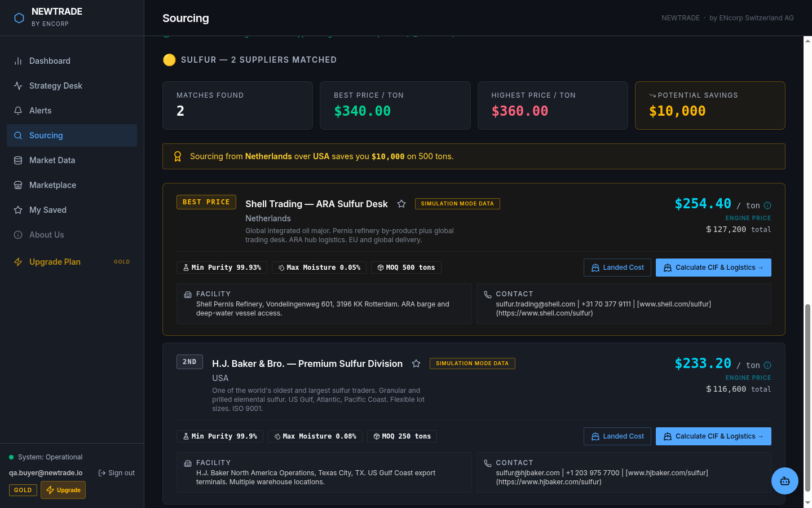
Task: Click the Max Moisture 0.05% tag
Action: tap(319, 268)
